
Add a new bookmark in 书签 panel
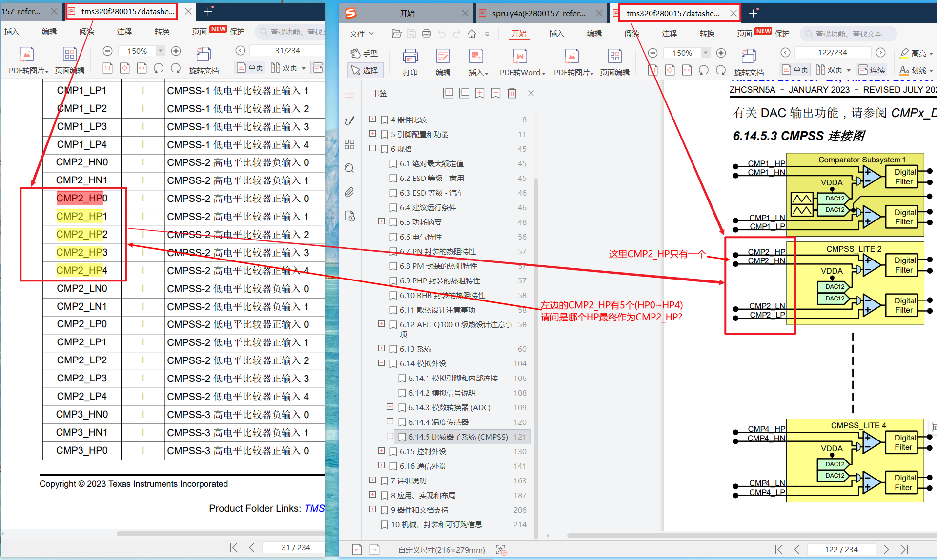point(480,93)
